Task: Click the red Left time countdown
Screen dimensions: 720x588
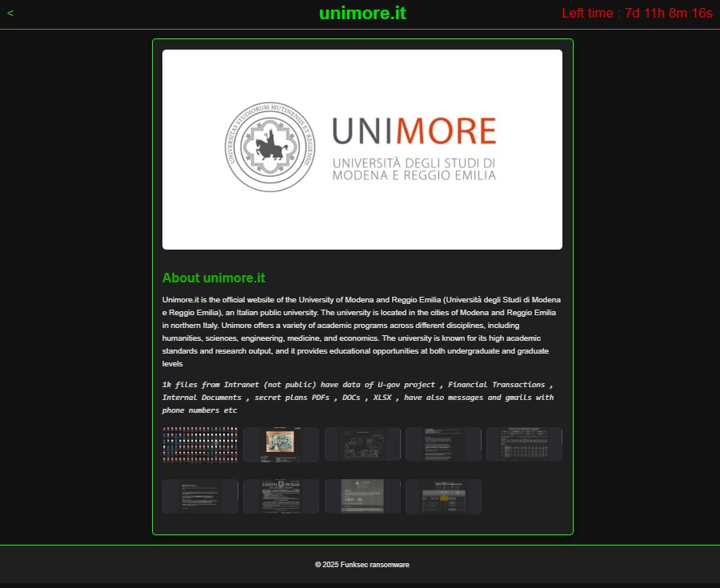Action: click(x=636, y=14)
